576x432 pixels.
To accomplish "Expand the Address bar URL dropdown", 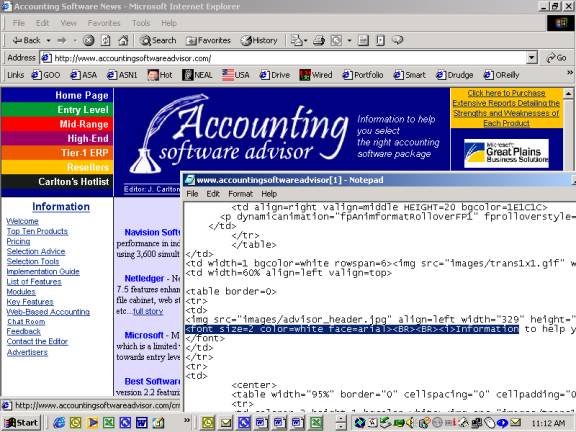I will pos(532,58).
